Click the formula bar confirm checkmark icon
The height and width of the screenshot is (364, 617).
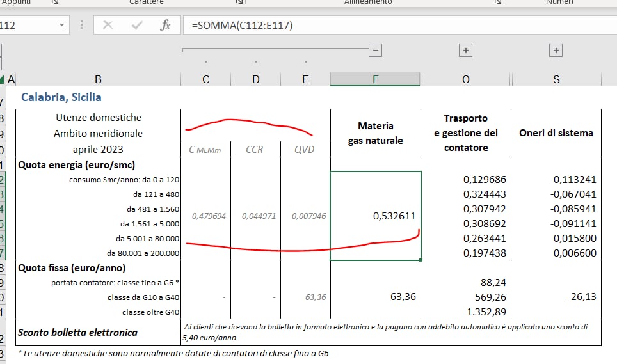(136, 26)
